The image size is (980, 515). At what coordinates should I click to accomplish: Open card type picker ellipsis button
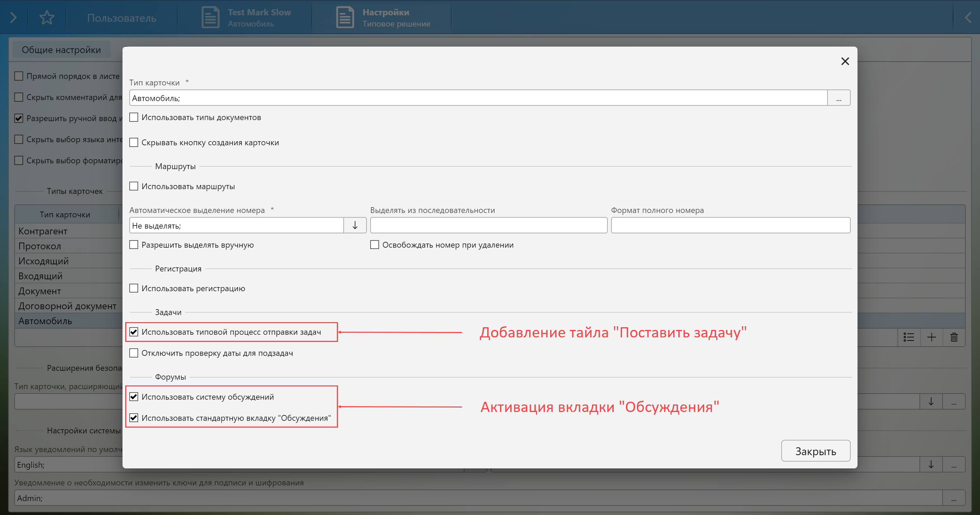coord(838,98)
